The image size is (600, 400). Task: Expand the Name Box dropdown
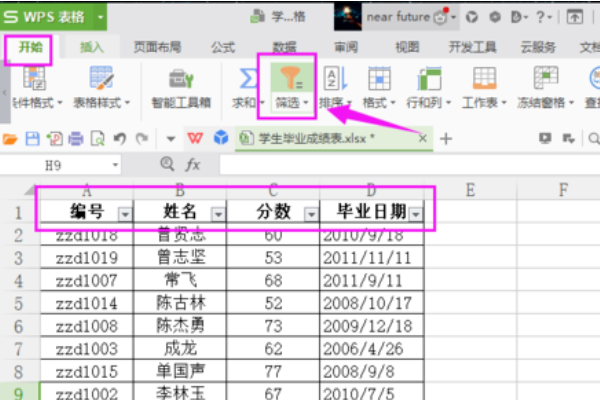(115, 165)
